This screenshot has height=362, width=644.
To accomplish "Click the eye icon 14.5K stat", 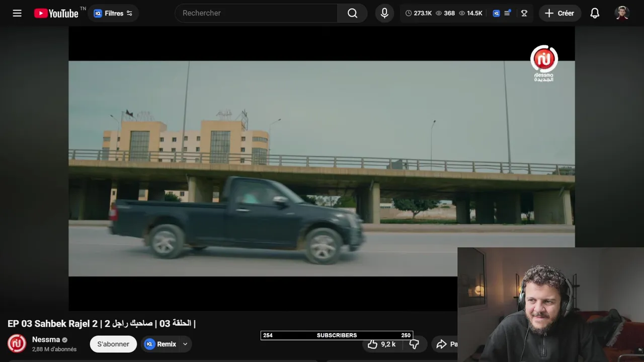I will point(470,13).
